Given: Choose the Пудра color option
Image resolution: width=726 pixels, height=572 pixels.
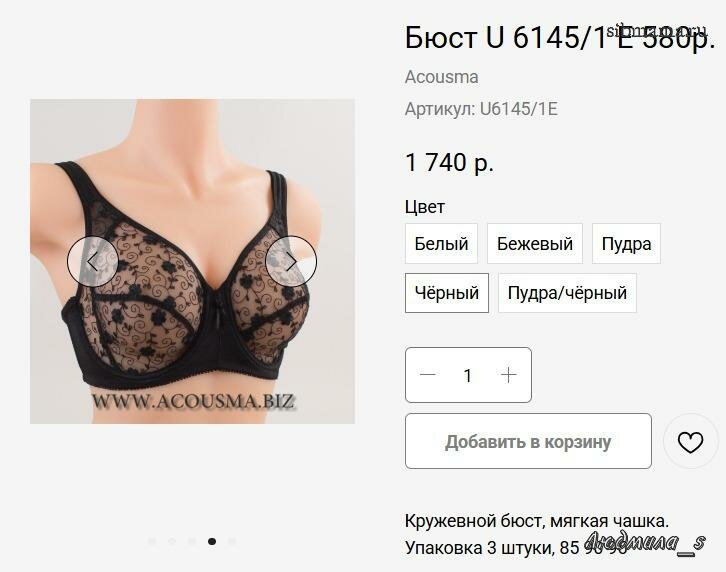Looking at the screenshot, I should click(626, 244).
